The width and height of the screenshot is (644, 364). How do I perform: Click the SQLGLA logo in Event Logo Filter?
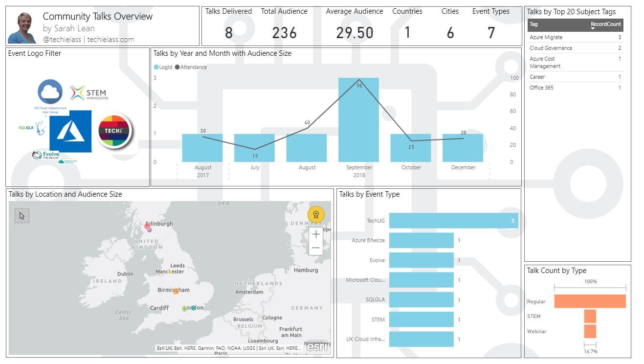coord(30,127)
